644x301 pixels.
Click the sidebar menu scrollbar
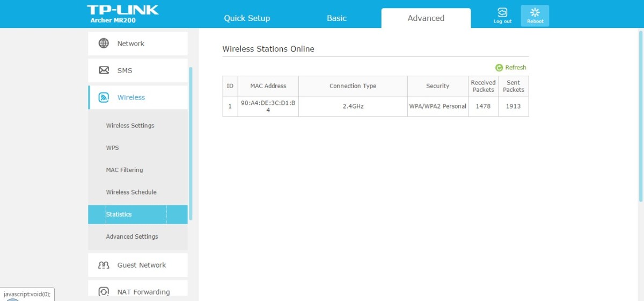click(x=191, y=144)
